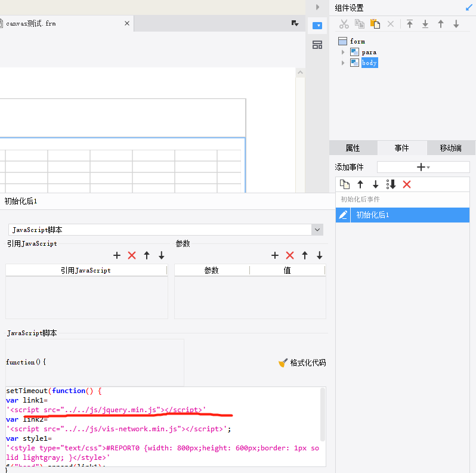
Task: Click the 参数 column header
Action: (x=212, y=270)
